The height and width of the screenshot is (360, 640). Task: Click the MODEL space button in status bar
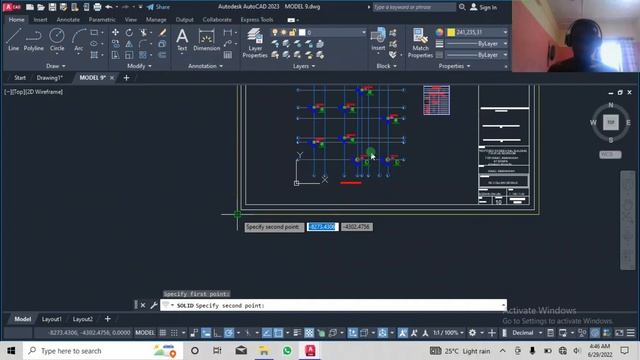(145, 333)
